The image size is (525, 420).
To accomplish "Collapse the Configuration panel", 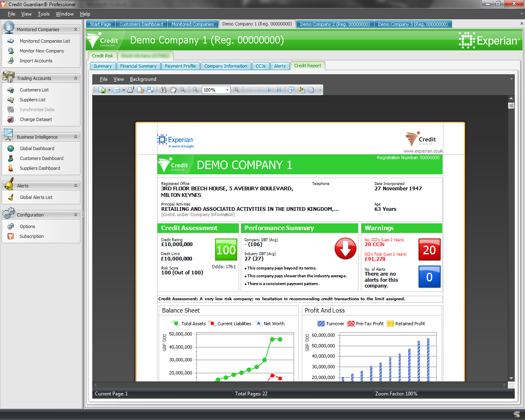I will point(75,215).
